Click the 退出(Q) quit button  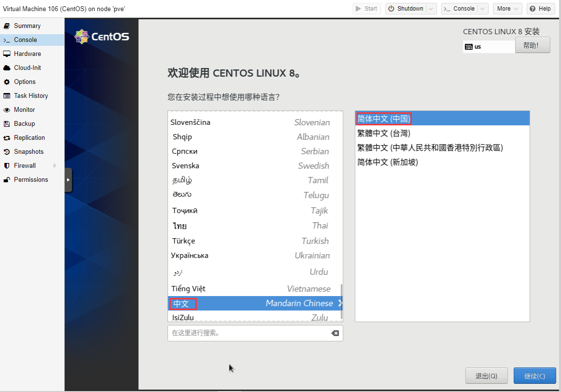click(486, 376)
